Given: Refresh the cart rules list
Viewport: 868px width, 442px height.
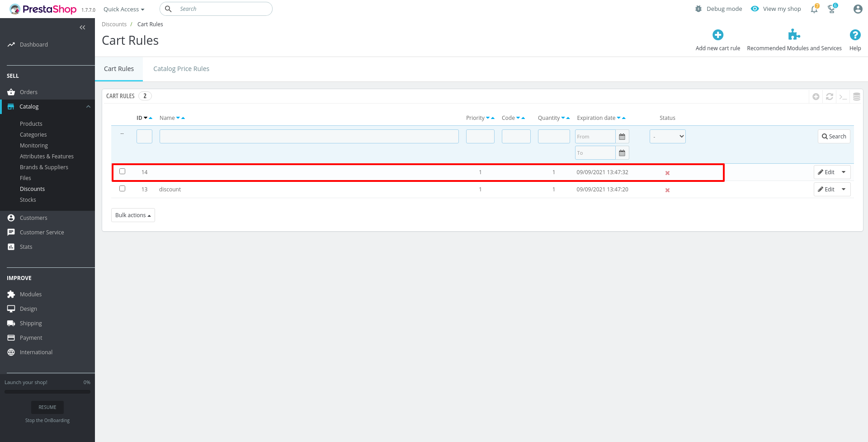Looking at the screenshot, I should coord(829,96).
